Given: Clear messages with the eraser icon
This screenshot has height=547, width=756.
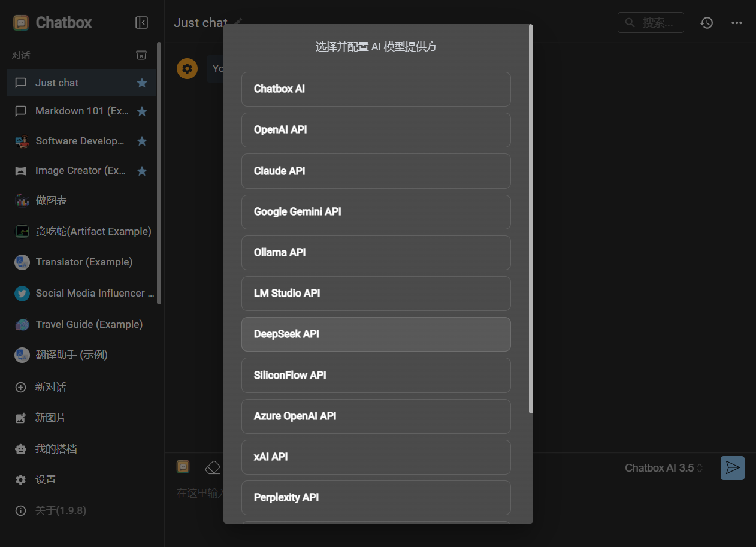Looking at the screenshot, I should [212, 467].
